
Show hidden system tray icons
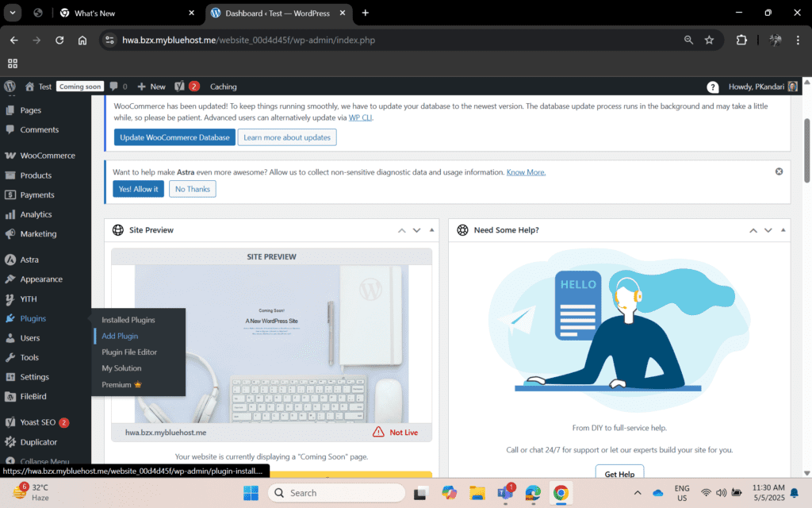tap(638, 493)
